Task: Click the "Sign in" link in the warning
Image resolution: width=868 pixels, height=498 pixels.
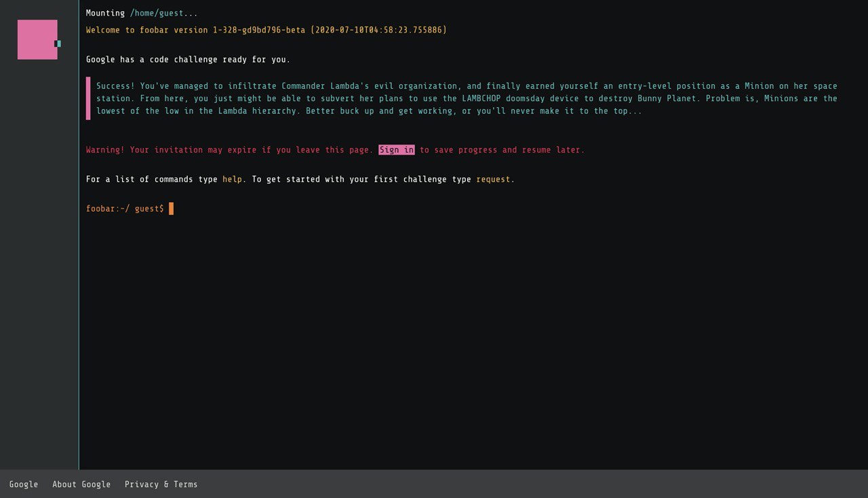Action: (397, 150)
